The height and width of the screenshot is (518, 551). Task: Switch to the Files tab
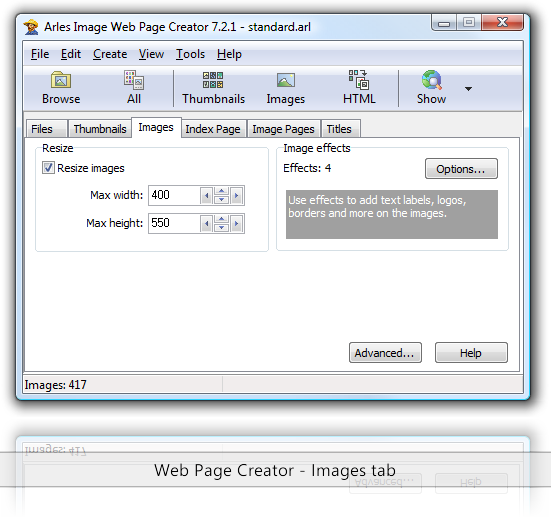click(46, 129)
